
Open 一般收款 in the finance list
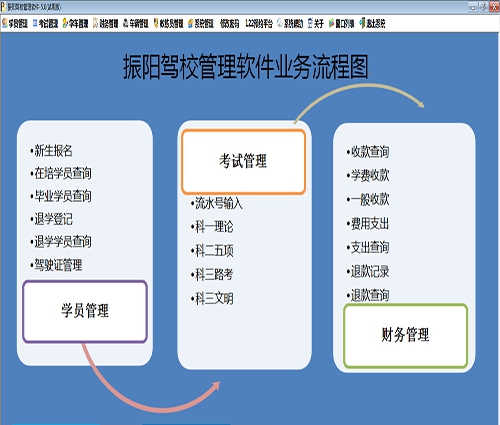click(370, 200)
